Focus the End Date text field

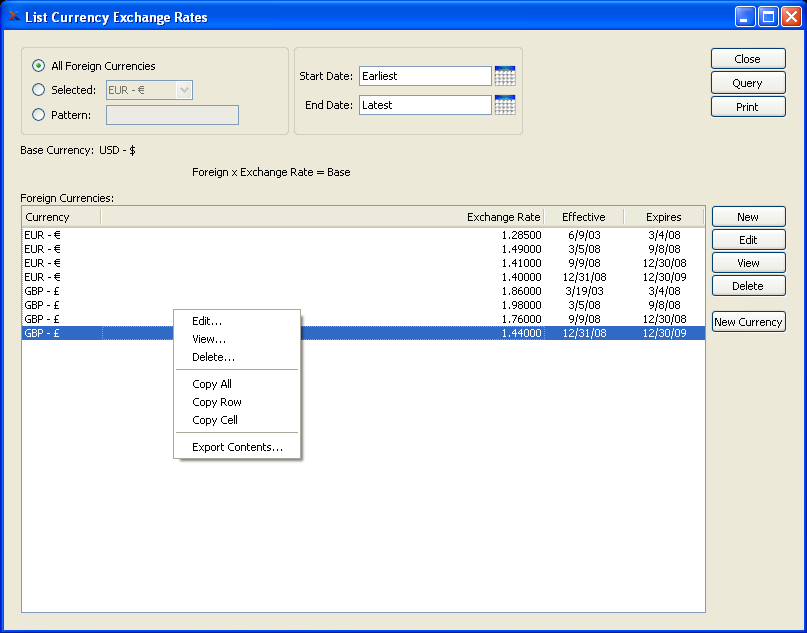[425, 105]
